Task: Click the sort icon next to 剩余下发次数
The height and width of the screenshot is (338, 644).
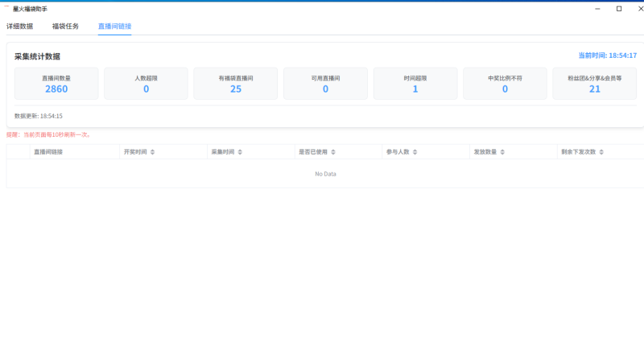Action: 601,151
